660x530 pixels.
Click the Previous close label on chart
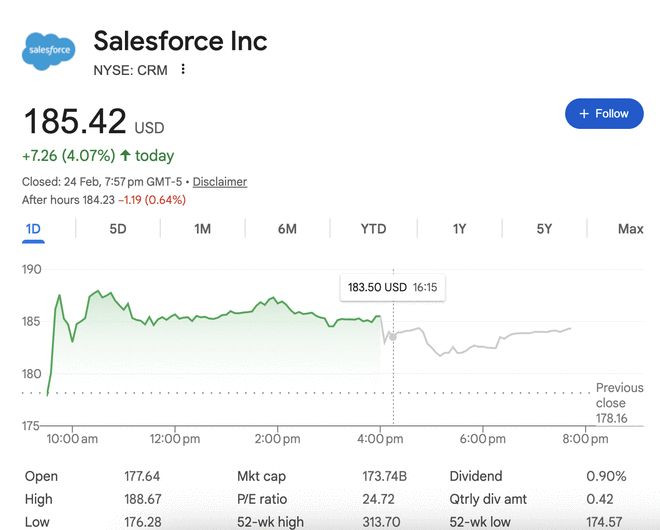619,395
